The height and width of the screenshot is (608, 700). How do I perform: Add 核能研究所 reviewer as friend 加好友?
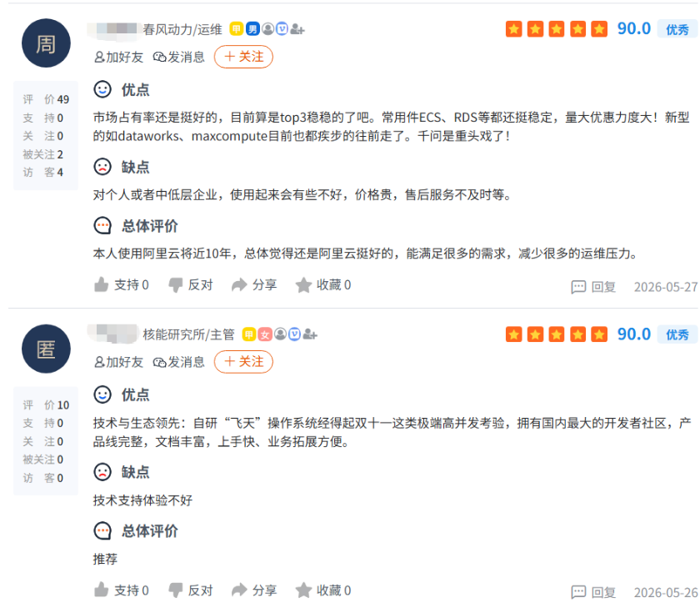coord(118,362)
